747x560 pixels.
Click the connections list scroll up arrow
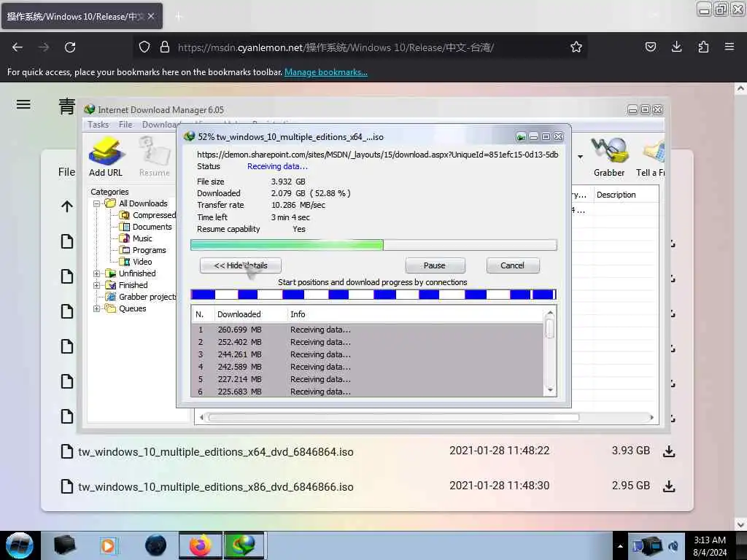tap(550, 314)
